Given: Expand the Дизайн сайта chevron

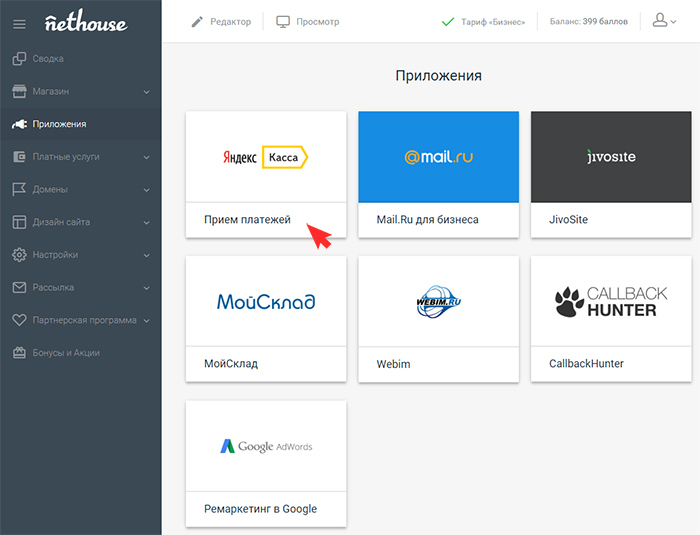Looking at the screenshot, I should pos(146,222).
